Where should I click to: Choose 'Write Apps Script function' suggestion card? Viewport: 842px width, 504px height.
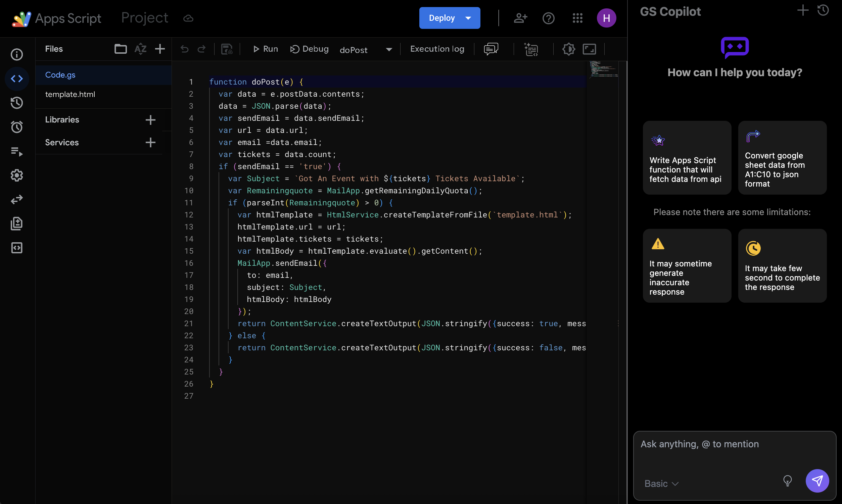[x=687, y=158]
